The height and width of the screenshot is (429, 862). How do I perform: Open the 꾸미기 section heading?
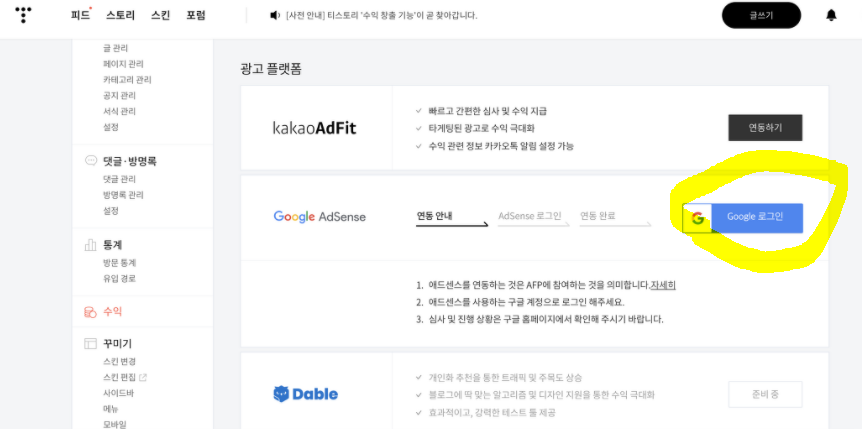[x=117, y=344]
